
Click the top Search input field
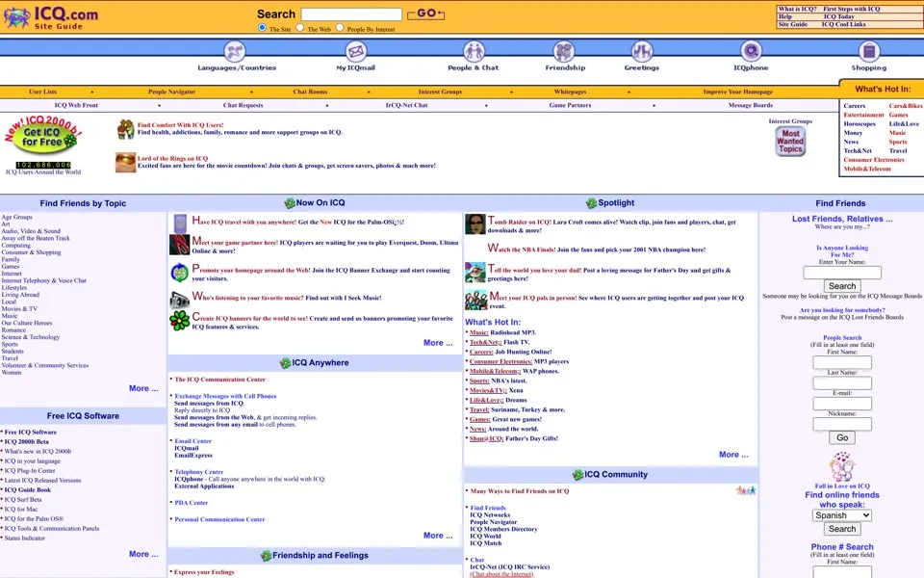(x=351, y=14)
